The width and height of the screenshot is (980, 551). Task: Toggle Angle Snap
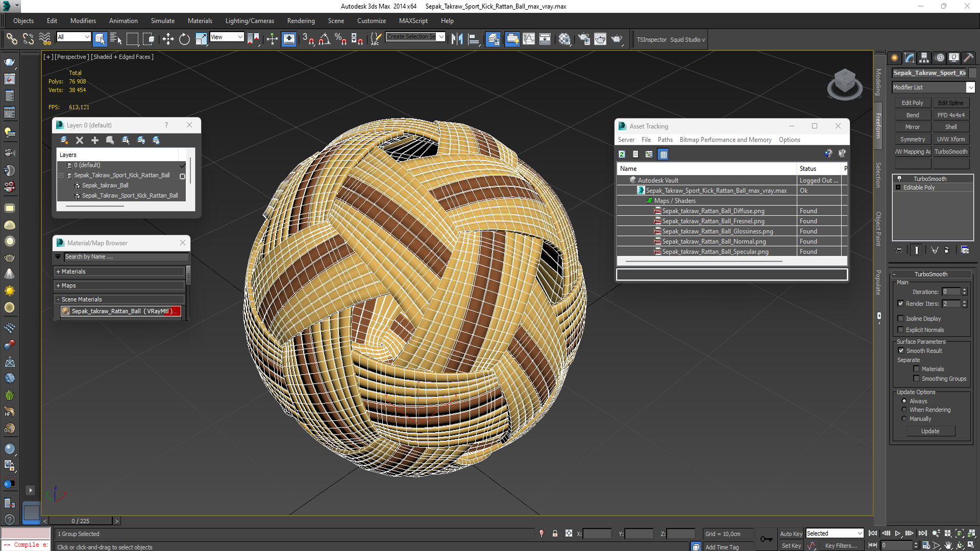324,39
